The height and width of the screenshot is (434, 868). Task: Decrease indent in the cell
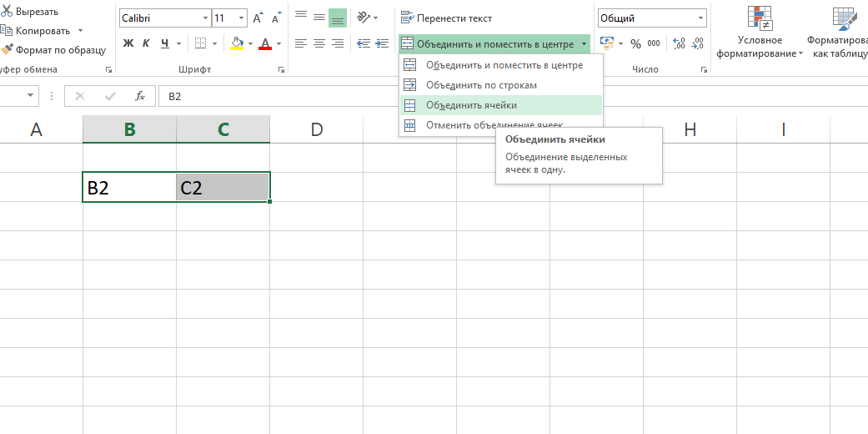(x=364, y=43)
